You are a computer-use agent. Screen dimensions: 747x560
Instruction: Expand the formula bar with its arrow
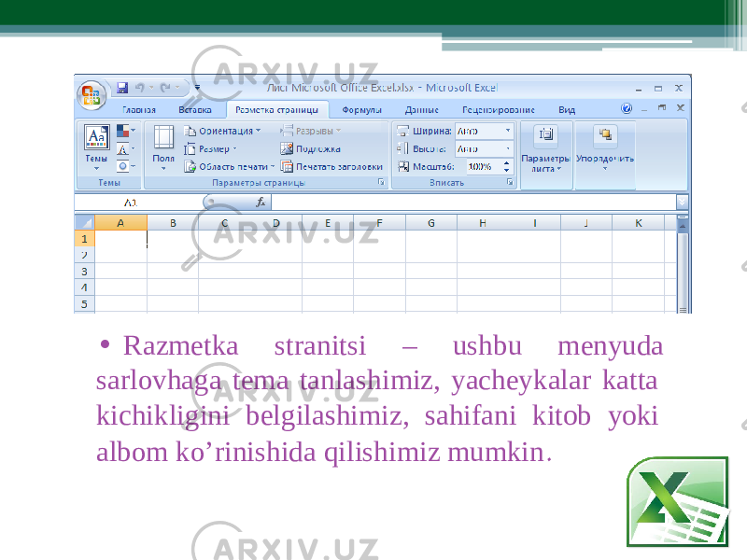[683, 203]
